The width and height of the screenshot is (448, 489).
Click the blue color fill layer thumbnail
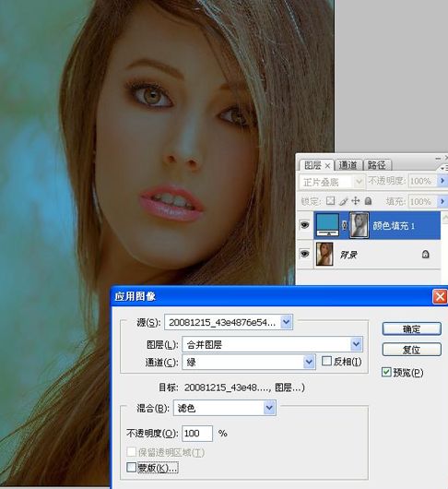(x=327, y=225)
